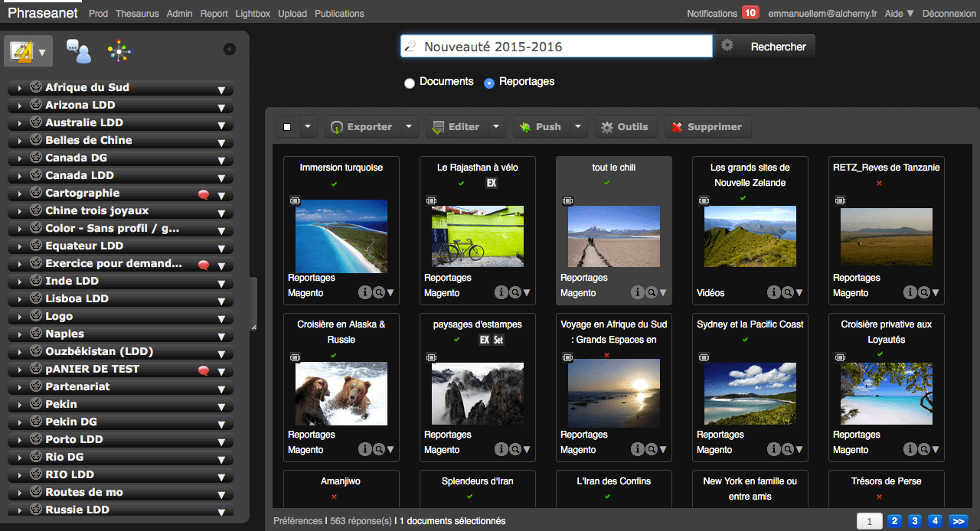Open advanced search gear options
This screenshot has width=980, height=531.
[727, 46]
